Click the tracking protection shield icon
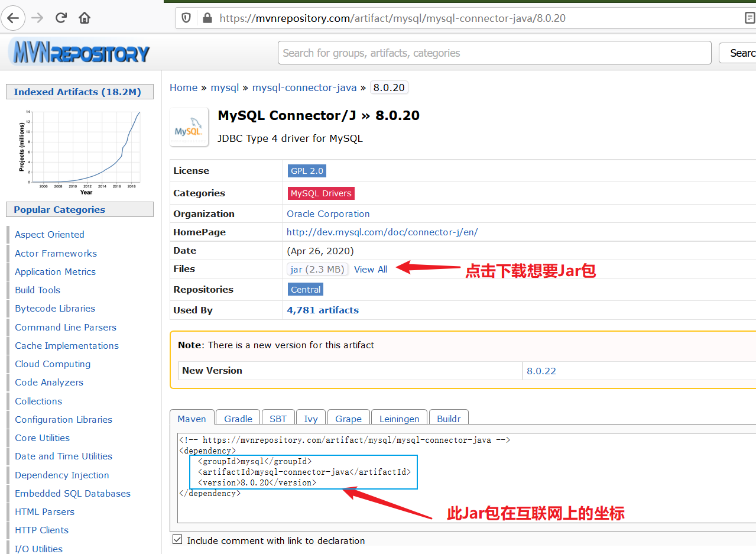The width and height of the screenshot is (756, 554). click(186, 18)
